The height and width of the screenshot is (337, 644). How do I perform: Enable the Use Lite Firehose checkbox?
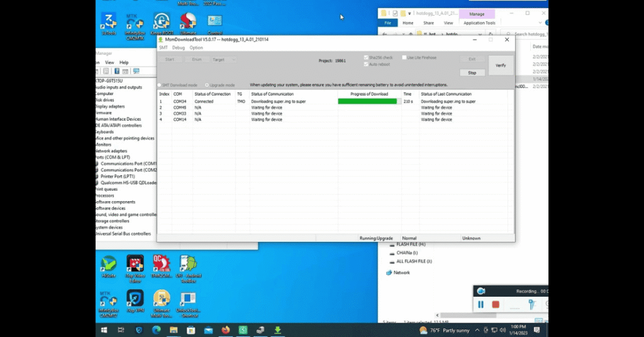coord(404,57)
